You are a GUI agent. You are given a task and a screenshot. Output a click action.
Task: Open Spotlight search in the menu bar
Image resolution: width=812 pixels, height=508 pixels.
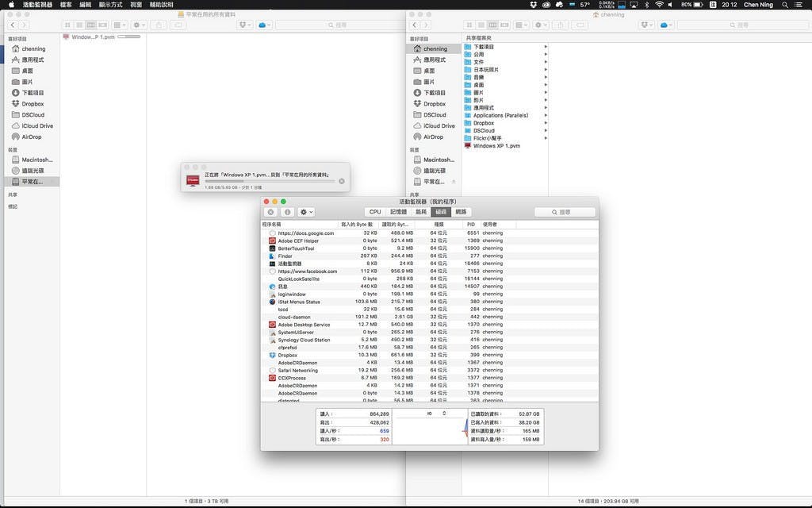pos(785,5)
